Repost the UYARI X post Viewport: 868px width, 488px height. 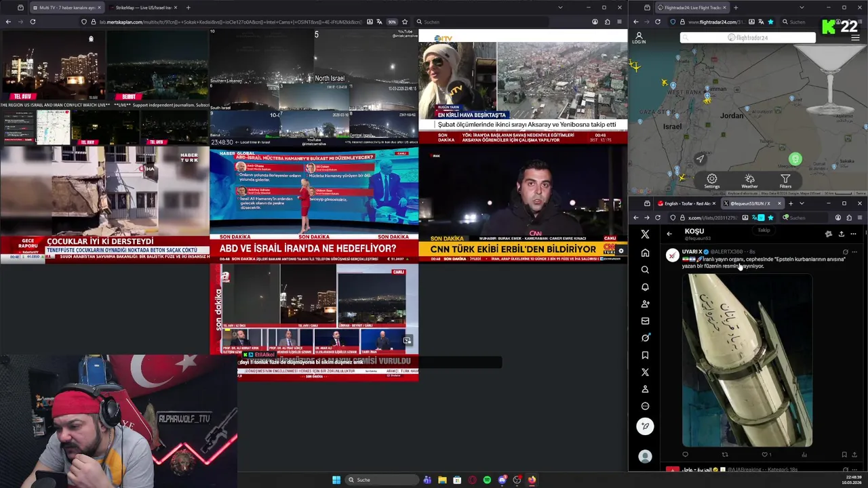point(725,455)
